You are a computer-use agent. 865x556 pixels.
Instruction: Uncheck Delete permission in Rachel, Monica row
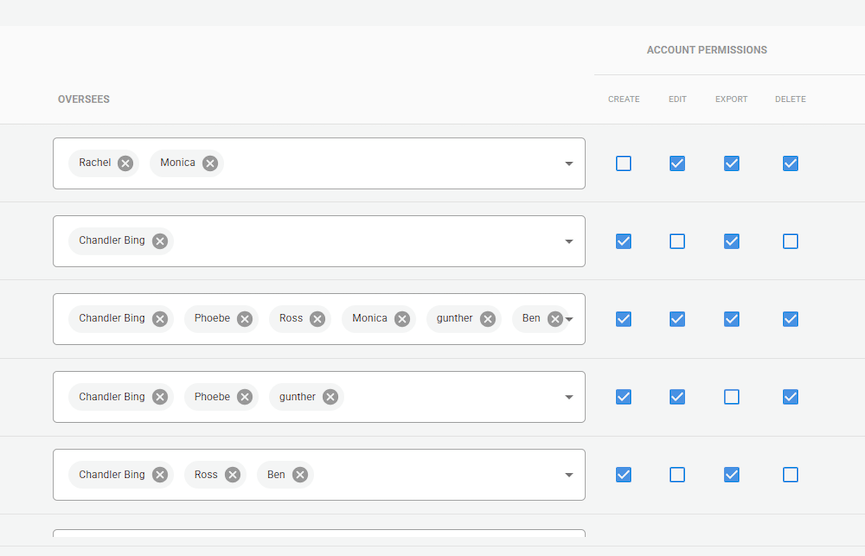coord(790,163)
